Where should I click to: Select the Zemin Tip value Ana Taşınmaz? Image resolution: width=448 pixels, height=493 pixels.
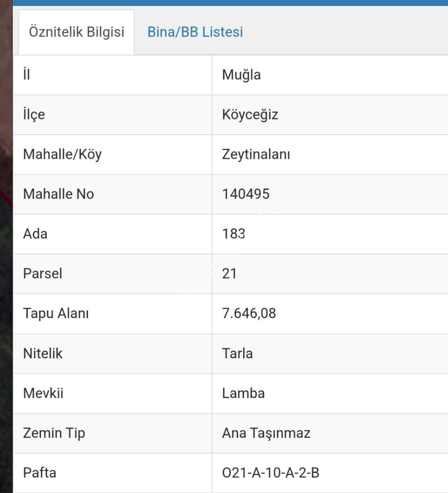click(266, 433)
